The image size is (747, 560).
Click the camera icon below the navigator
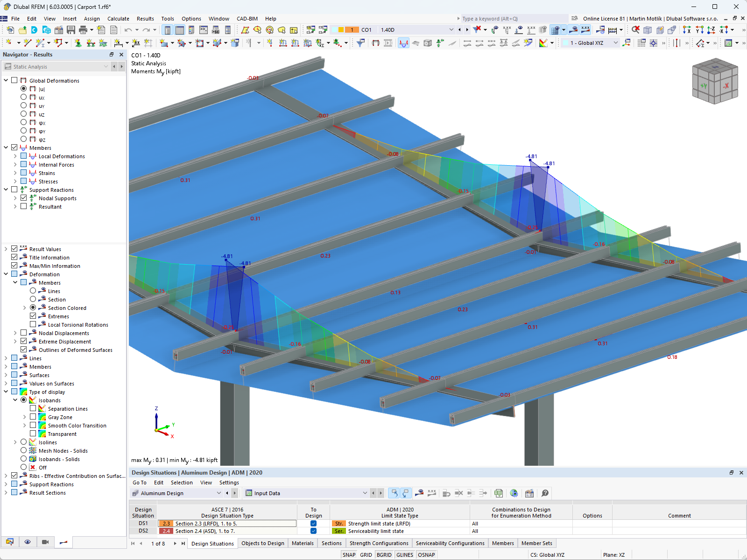point(45,542)
